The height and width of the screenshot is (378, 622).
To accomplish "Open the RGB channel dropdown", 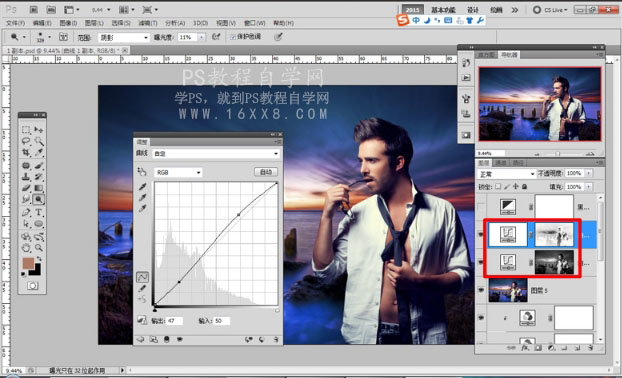I will pyautogui.click(x=178, y=172).
